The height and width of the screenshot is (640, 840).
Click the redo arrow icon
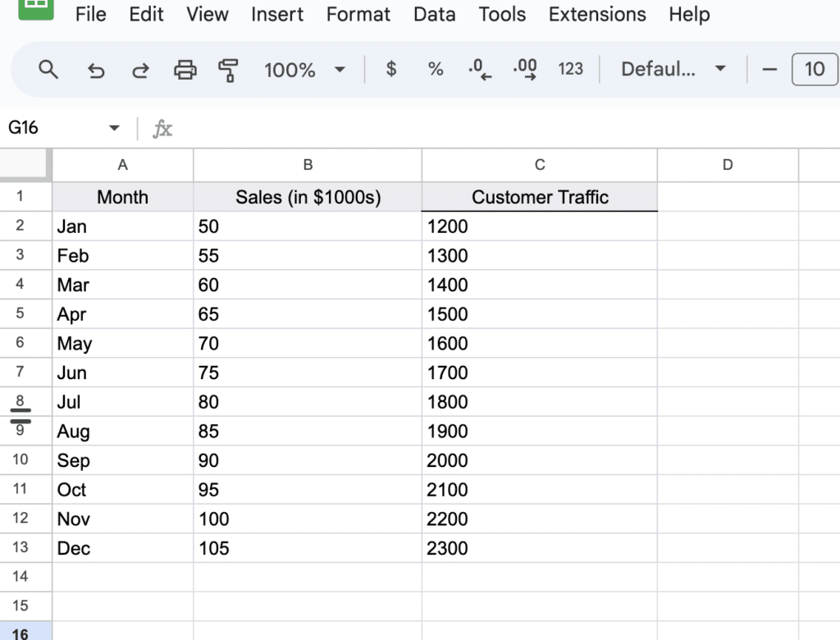click(x=140, y=71)
